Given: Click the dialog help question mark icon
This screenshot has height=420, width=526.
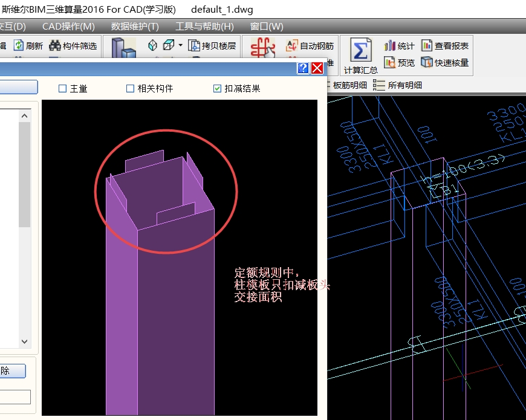Looking at the screenshot, I should click(303, 68).
